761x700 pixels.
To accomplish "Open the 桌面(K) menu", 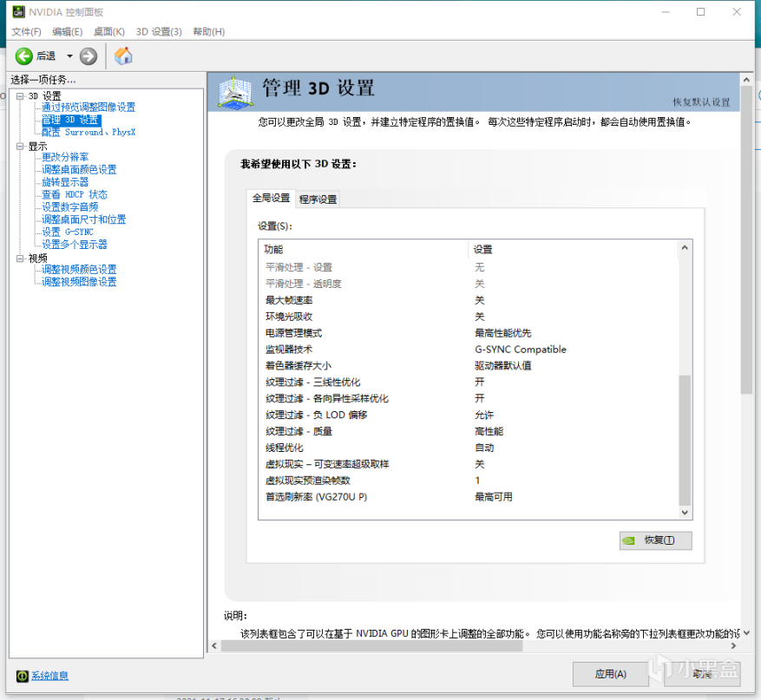I will click(109, 31).
